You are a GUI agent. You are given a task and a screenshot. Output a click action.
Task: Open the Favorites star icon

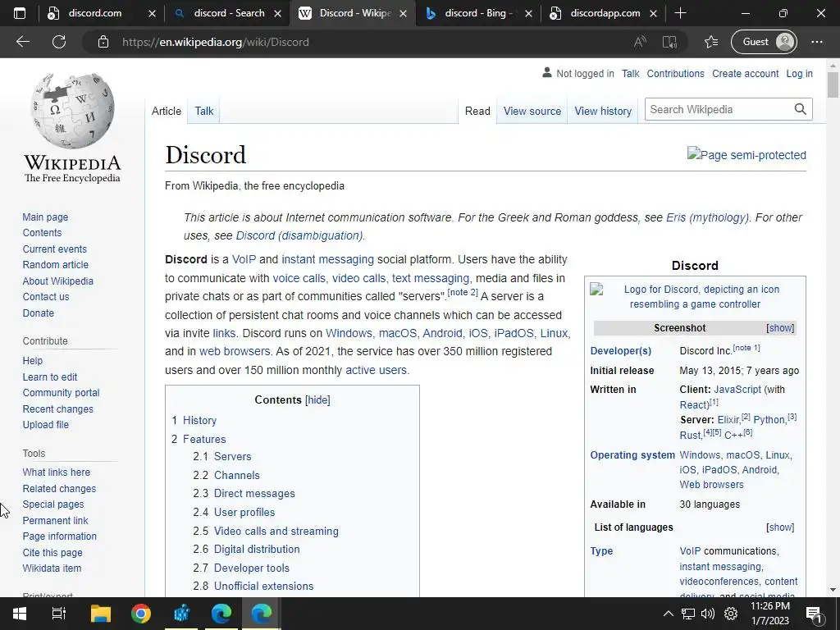[711, 42]
